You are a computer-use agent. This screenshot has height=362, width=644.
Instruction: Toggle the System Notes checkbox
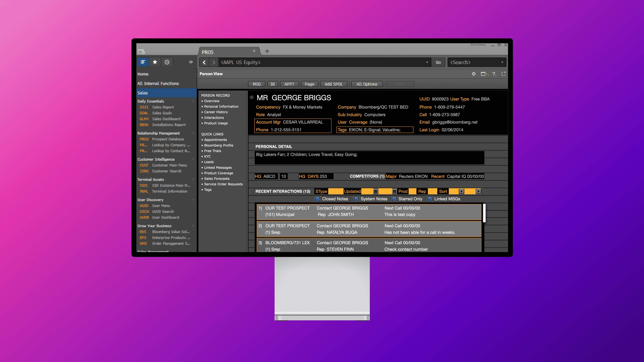[356, 199]
